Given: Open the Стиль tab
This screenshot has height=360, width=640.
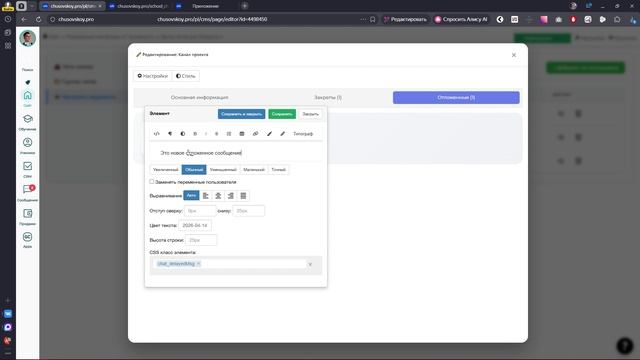Looking at the screenshot, I should pos(186,76).
